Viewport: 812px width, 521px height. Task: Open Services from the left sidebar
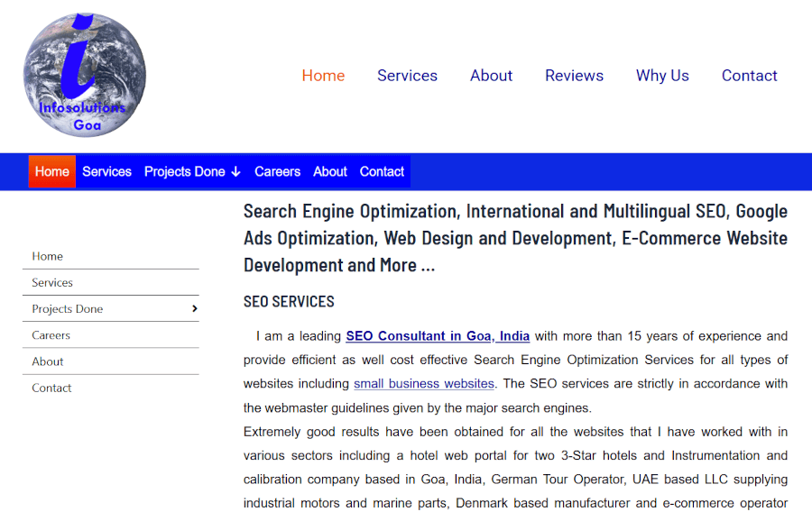click(52, 282)
